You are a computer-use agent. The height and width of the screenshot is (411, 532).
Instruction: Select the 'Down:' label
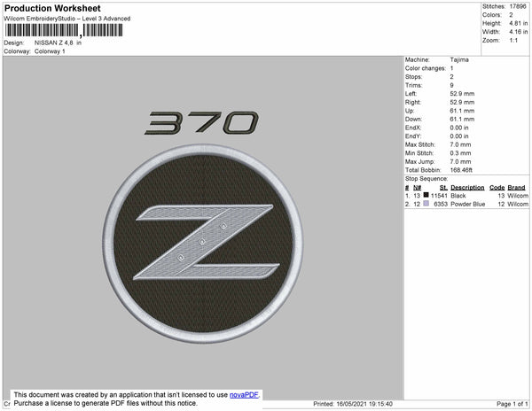[x=413, y=120]
